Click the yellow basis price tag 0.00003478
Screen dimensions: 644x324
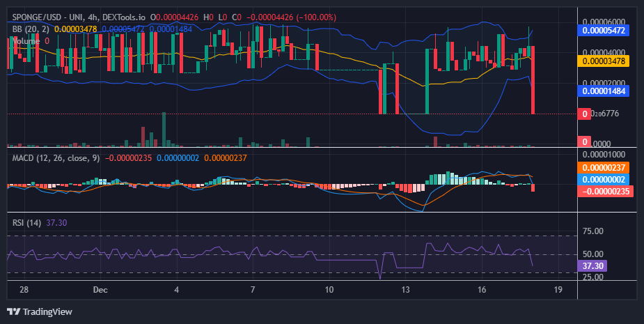point(603,61)
